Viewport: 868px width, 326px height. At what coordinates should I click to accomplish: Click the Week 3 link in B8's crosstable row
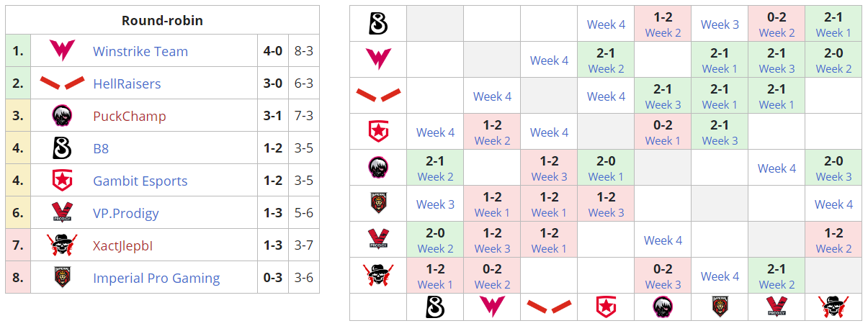(720, 24)
